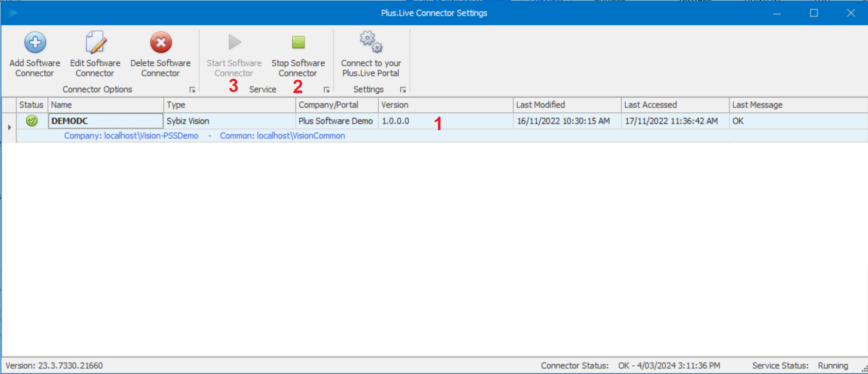
Task: Click the Start Software Connector play icon
Action: (235, 42)
